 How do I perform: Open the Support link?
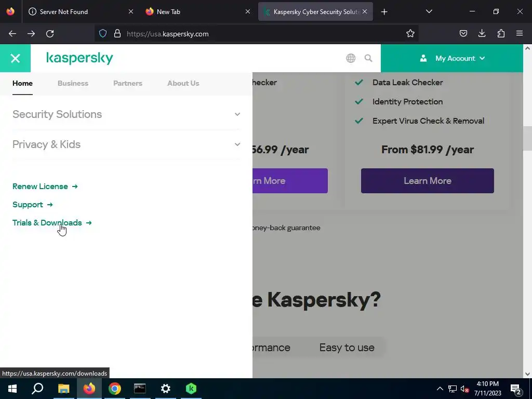[33, 205]
